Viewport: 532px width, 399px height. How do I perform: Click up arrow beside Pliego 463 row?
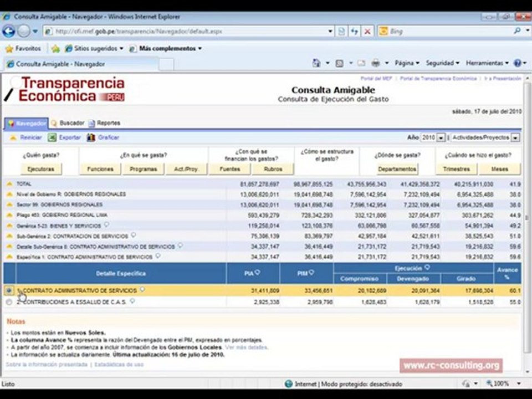pyautogui.click(x=9, y=215)
